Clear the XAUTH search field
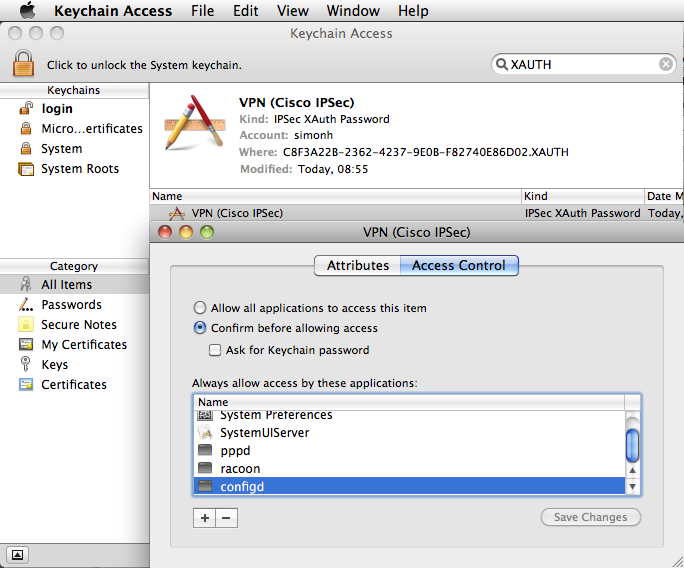The height and width of the screenshot is (568, 684). pos(665,64)
